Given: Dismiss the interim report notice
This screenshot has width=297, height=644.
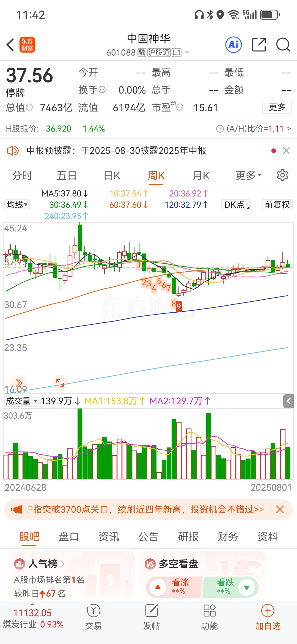Looking at the screenshot, I should 286,151.
